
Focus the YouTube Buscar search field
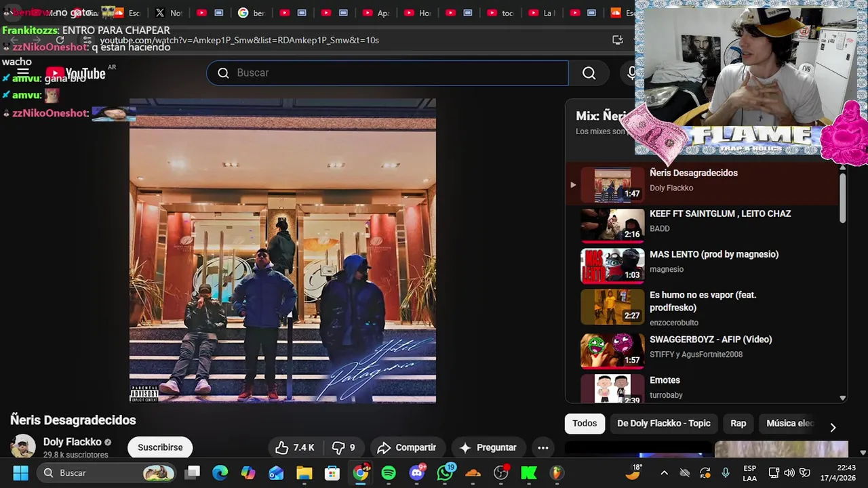[387, 73]
